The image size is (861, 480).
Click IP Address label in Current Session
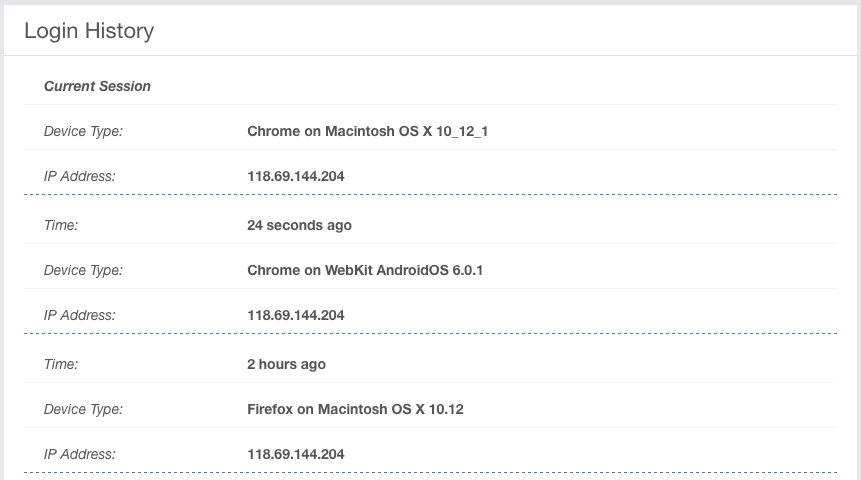80,176
